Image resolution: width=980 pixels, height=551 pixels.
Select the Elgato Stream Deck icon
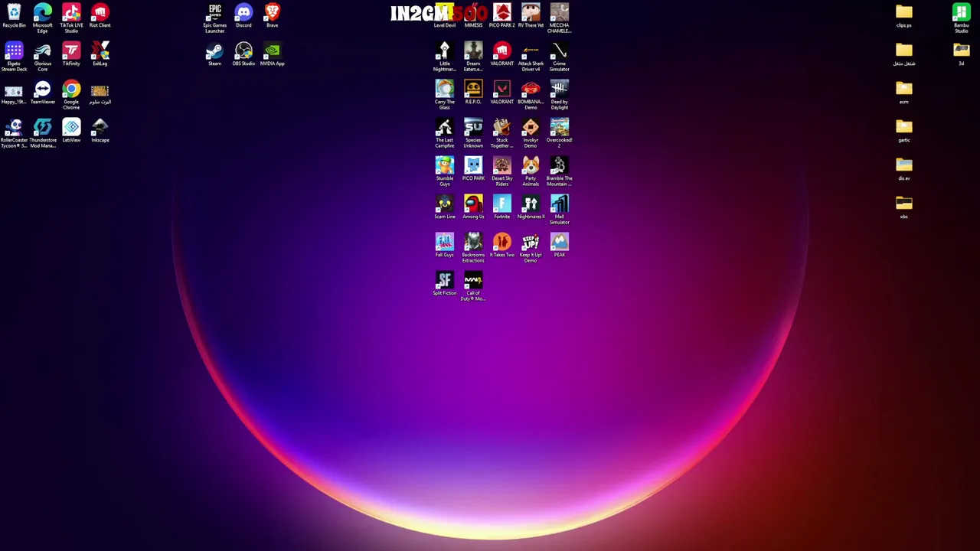pyautogui.click(x=14, y=51)
